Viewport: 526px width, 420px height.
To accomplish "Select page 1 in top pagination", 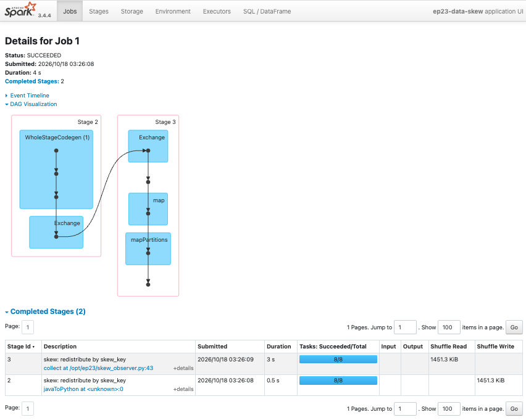I will (x=28, y=327).
